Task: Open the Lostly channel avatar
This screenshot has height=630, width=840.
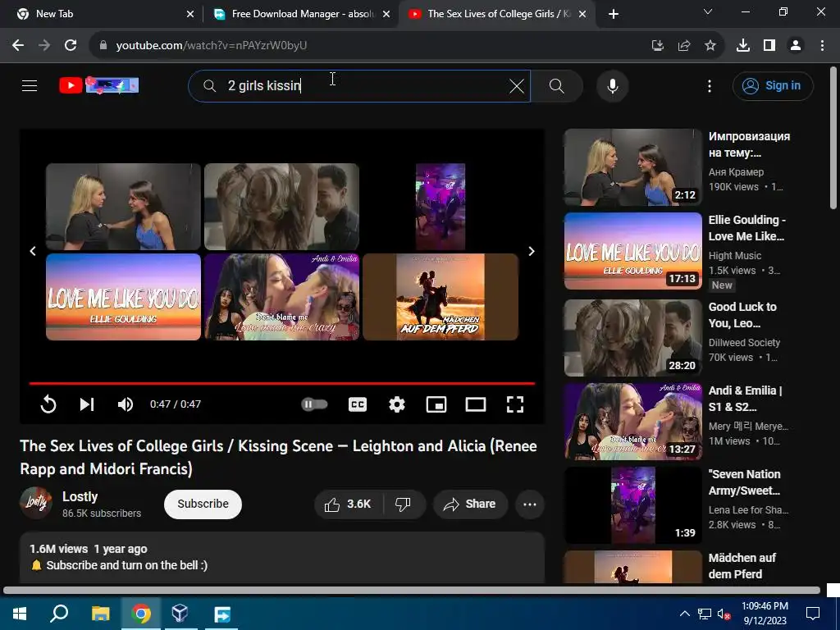Action: (x=36, y=503)
